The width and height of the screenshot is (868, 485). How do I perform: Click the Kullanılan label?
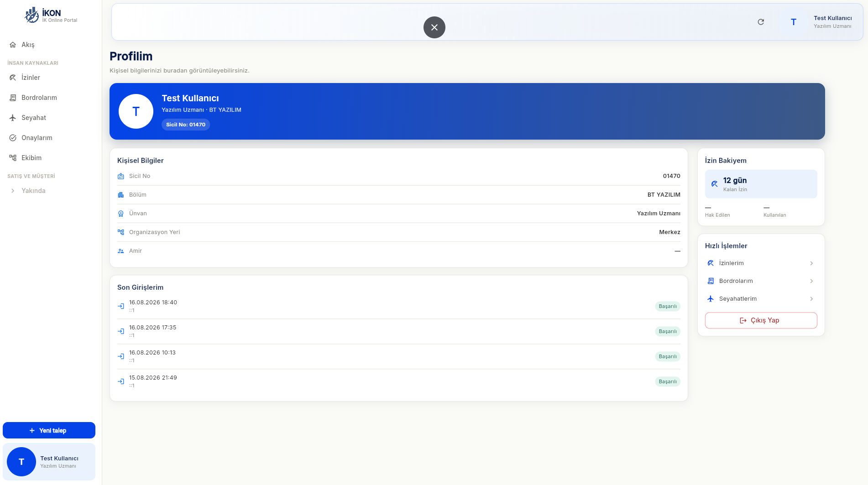click(775, 215)
